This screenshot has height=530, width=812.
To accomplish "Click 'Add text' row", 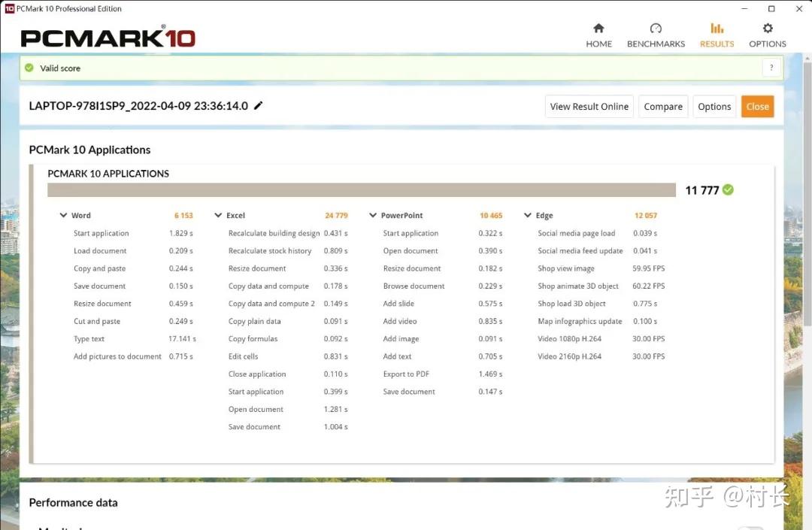I will point(443,356).
